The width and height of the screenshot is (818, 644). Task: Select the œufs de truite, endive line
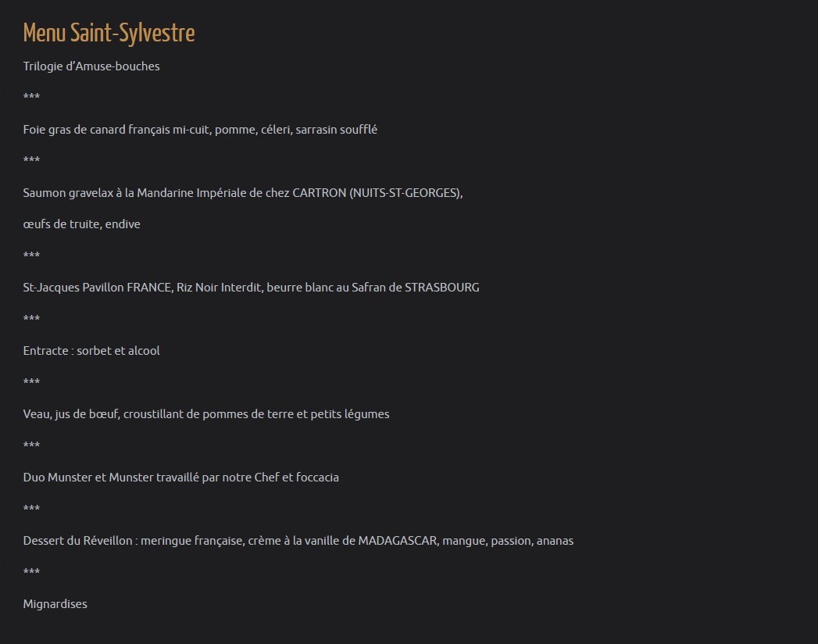(x=81, y=224)
